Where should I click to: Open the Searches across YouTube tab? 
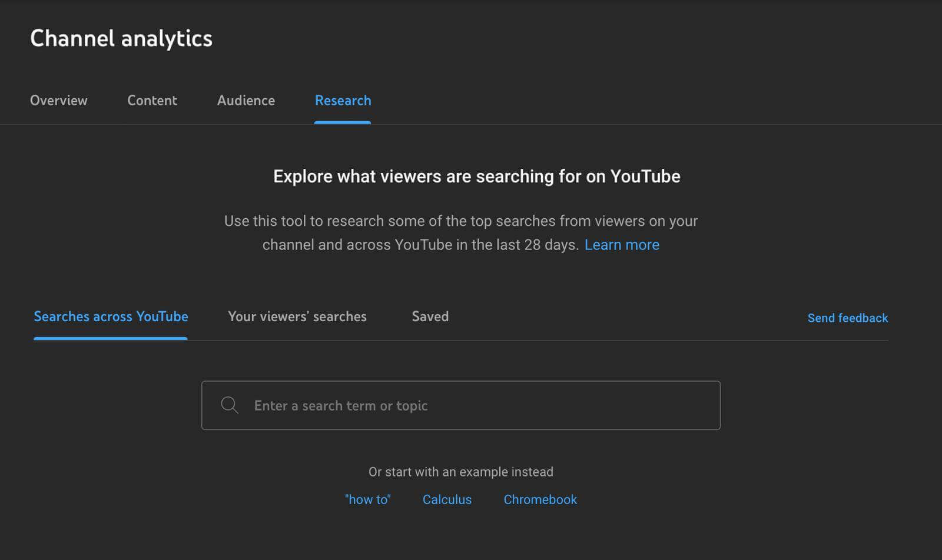point(111,316)
